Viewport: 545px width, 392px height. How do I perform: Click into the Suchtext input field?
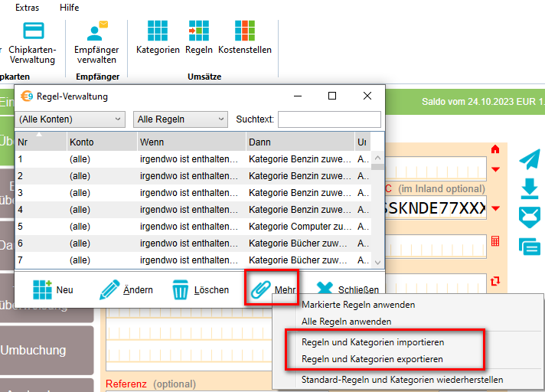click(x=329, y=119)
